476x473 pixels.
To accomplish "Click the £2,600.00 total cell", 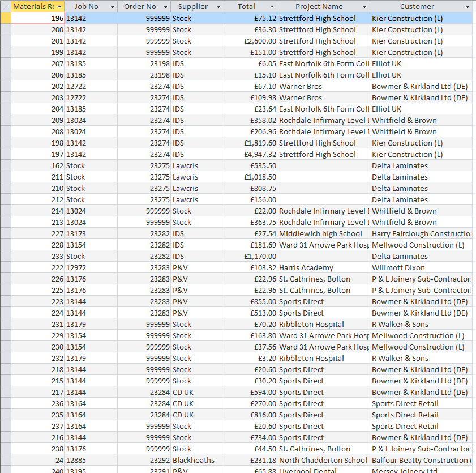I will pyautogui.click(x=250, y=41).
